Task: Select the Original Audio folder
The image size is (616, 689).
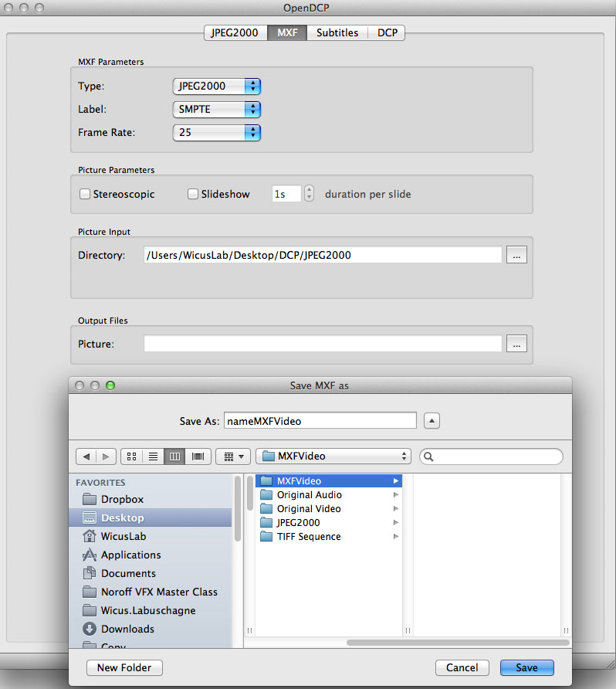Action: click(329, 495)
